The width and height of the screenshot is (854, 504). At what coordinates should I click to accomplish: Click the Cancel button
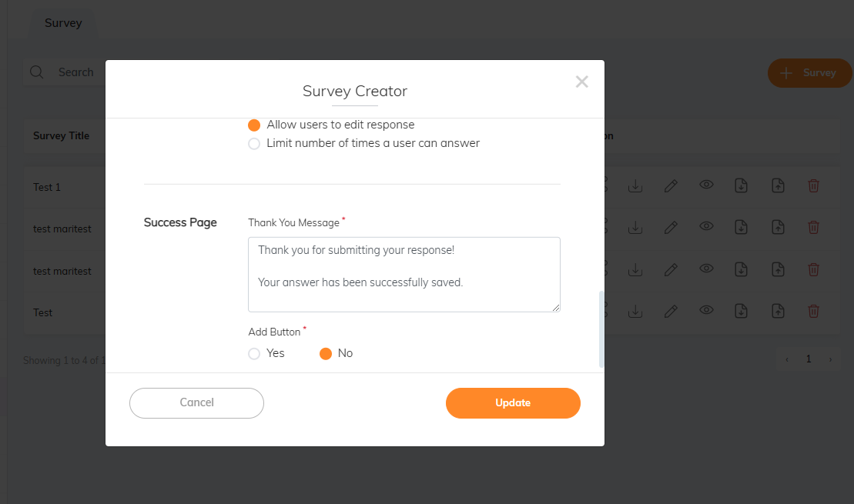click(196, 402)
